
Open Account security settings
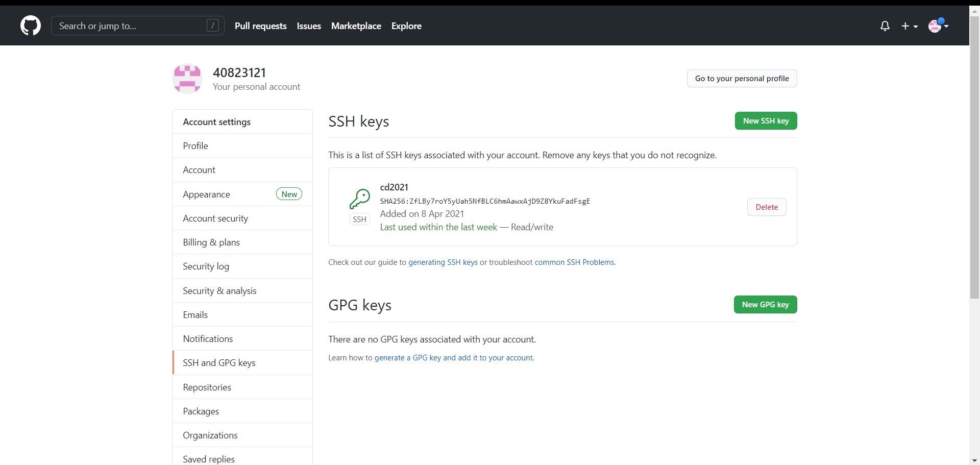click(x=242, y=218)
